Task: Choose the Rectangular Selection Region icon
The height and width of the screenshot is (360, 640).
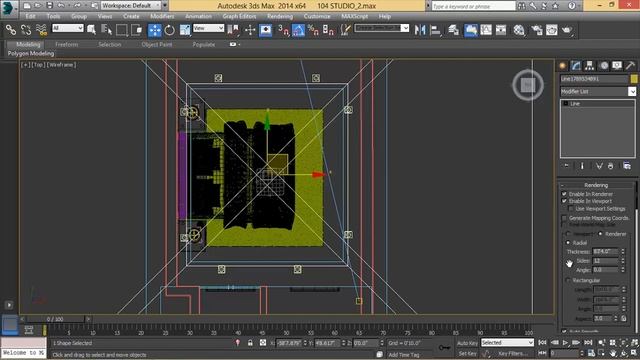Action: [x=122, y=30]
